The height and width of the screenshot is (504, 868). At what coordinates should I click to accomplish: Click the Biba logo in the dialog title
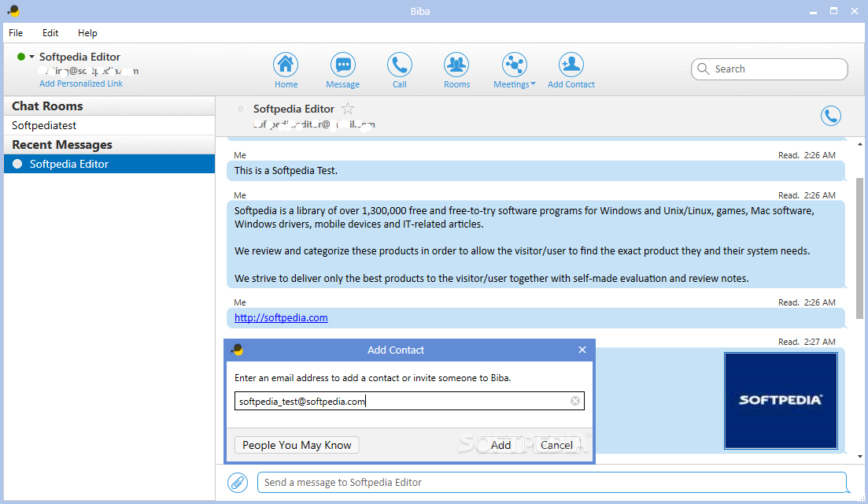[238, 350]
